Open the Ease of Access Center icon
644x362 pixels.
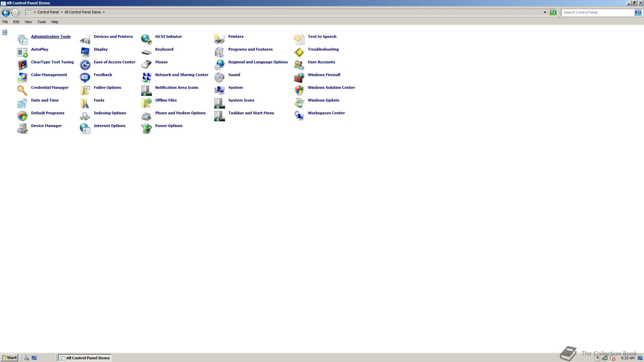click(85, 65)
